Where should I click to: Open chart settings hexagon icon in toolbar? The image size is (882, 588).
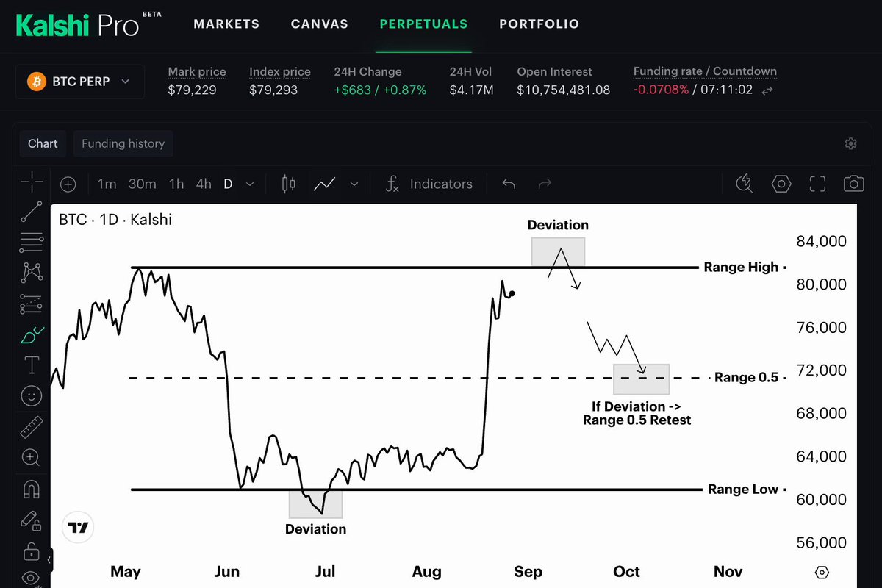[x=781, y=184]
